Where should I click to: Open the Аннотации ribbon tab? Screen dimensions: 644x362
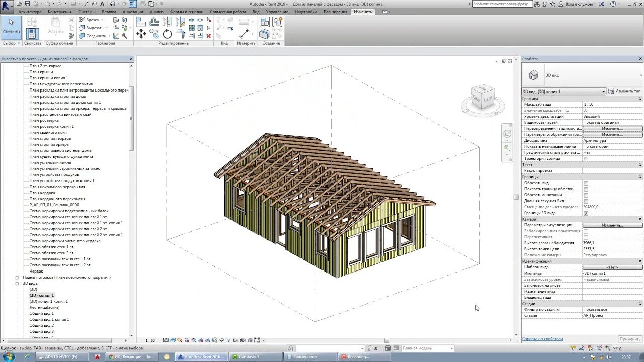[133, 12]
